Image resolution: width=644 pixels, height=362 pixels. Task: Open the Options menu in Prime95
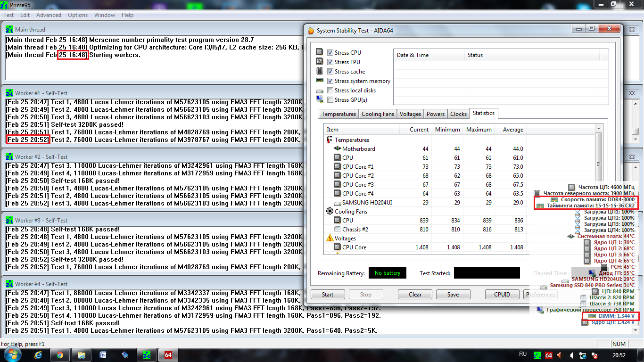pyautogui.click(x=78, y=15)
